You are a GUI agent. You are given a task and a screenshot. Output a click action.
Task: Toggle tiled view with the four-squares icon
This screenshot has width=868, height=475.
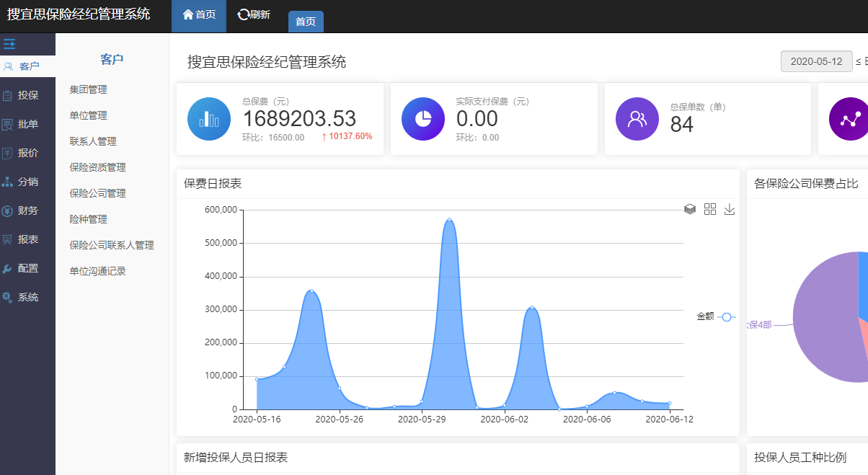[x=710, y=209]
